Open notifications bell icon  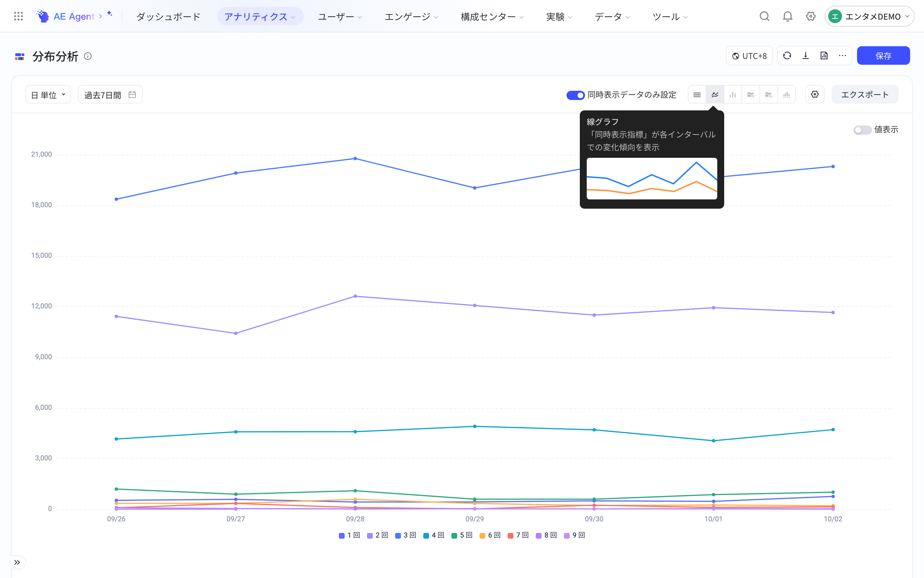pyautogui.click(x=787, y=16)
